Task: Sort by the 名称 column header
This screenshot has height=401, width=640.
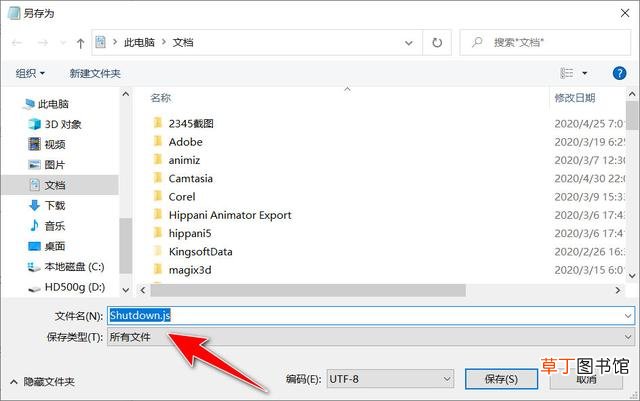Action: pos(160,98)
